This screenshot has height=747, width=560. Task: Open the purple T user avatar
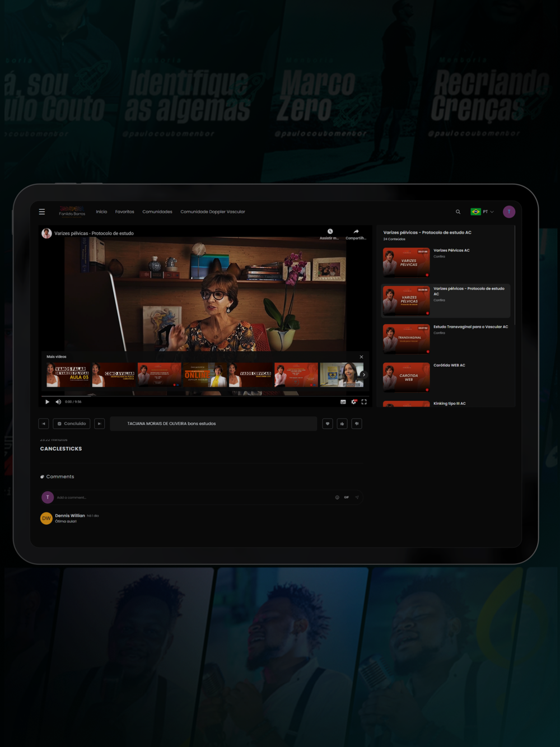[509, 212]
